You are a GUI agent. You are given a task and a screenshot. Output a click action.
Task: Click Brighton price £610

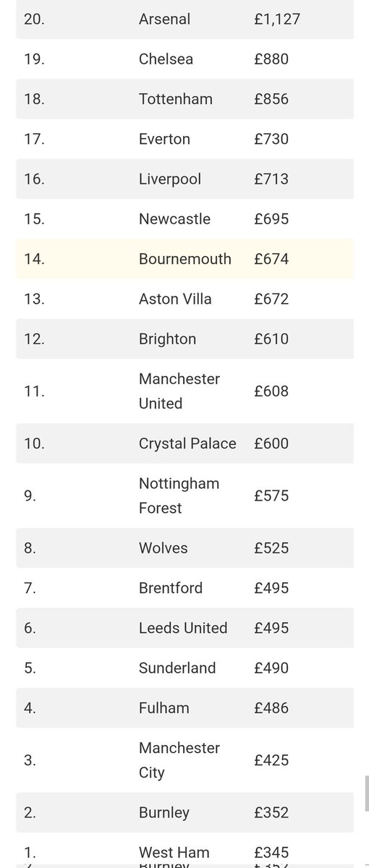click(x=271, y=339)
